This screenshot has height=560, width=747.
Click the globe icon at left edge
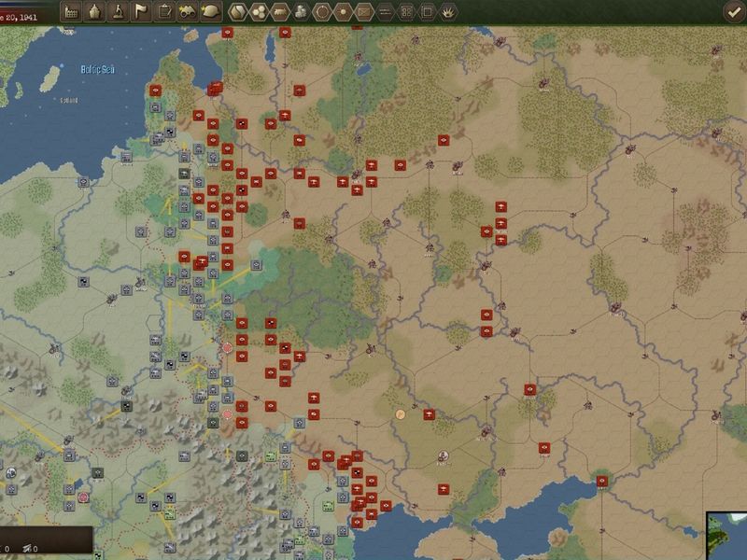[x=10, y=473]
